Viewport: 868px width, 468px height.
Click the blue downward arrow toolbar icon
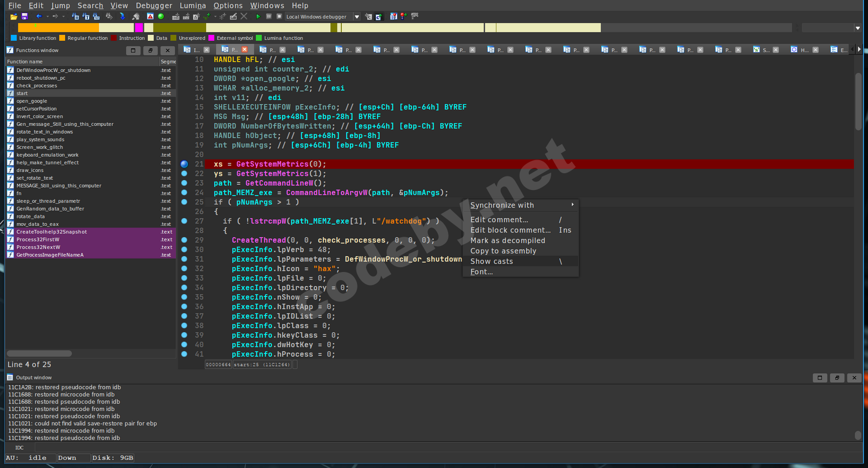tap(122, 17)
